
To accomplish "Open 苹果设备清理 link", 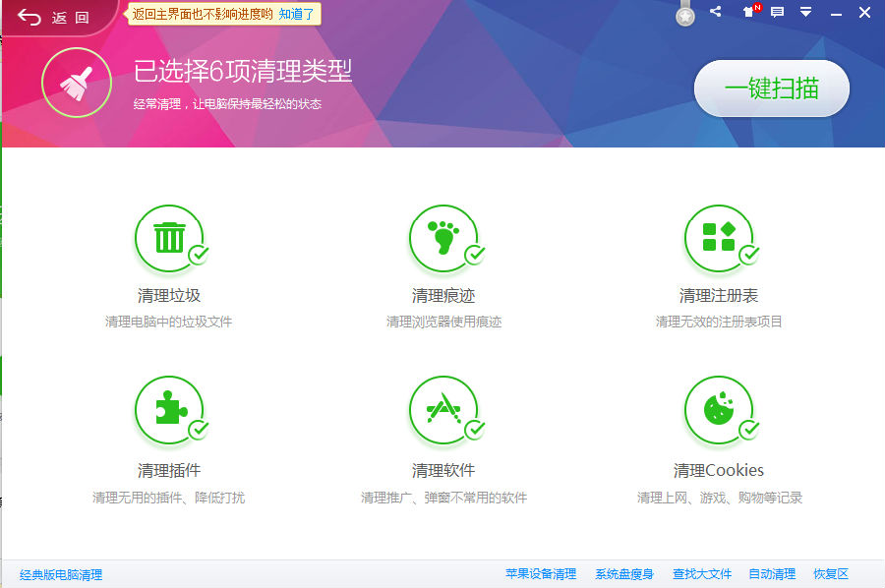I will 541,574.
